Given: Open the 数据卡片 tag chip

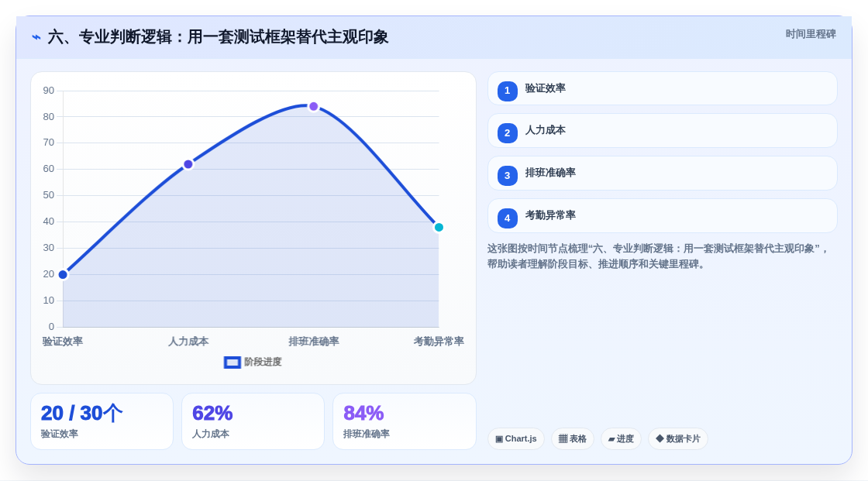Looking at the screenshot, I should click(x=678, y=439).
